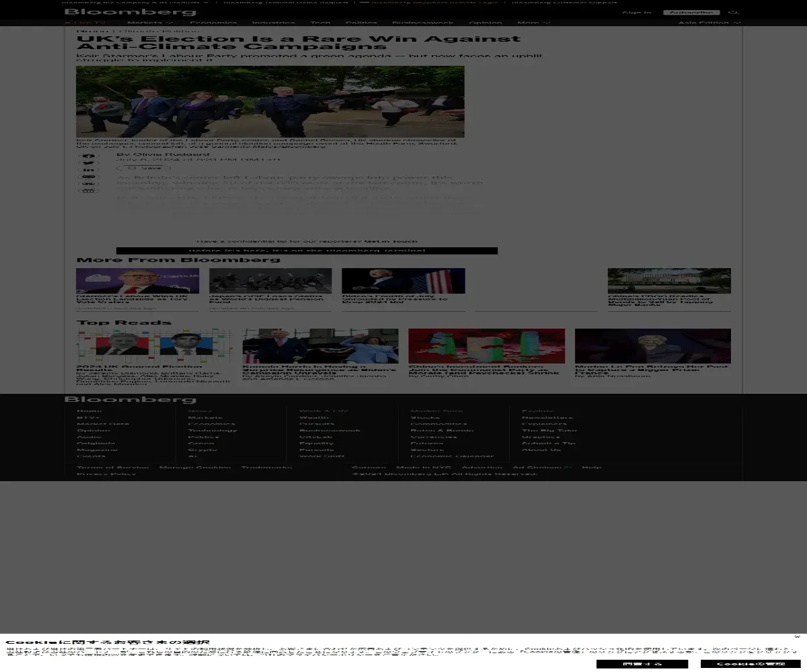Click the Bloomberg logo in header
807x672 pixels.
[130, 12]
